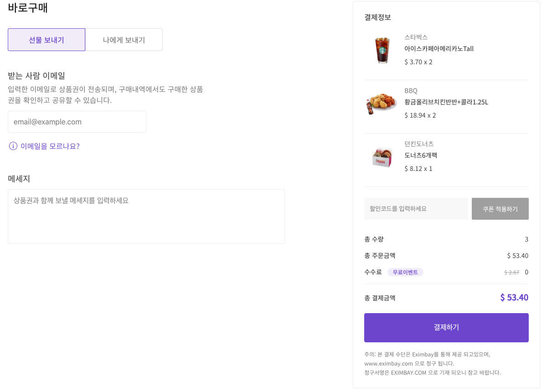This screenshot has height=392, width=552.
Task: Click the 바로구매 page heading
Action: pyautogui.click(x=28, y=8)
